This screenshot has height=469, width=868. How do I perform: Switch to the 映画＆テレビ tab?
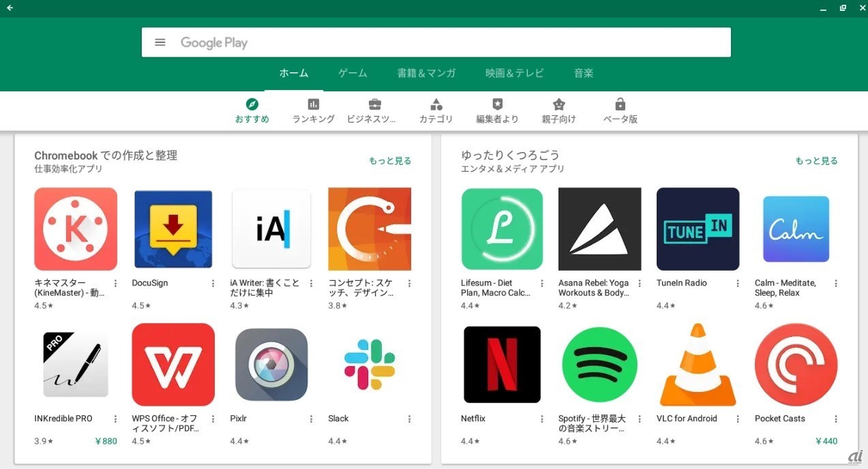tap(514, 73)
